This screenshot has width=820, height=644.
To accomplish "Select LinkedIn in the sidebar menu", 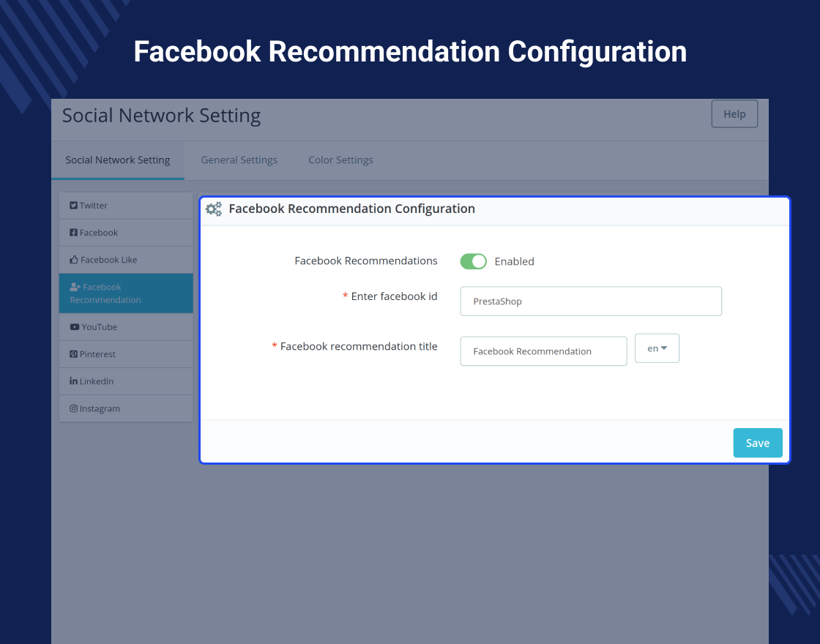I will 126,381.
